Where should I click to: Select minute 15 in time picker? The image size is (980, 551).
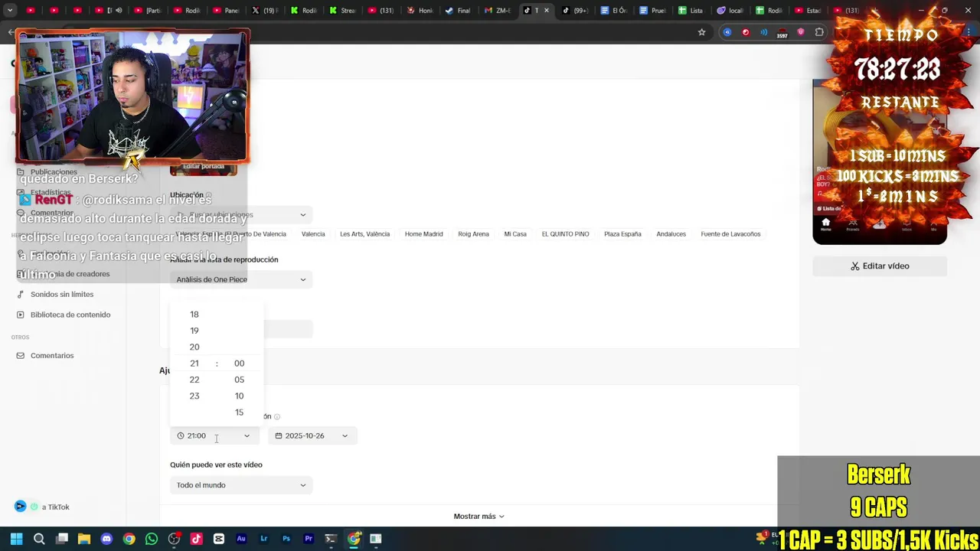[239, 412]
